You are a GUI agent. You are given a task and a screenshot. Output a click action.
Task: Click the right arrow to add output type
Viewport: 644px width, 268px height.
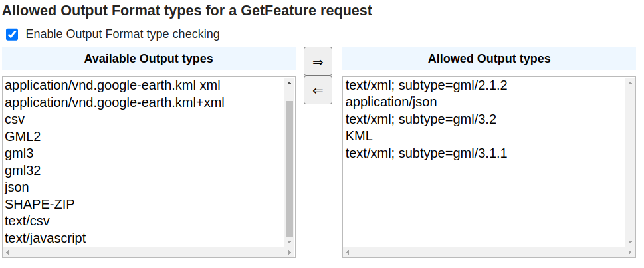pyautogui.click(x=318, y=62)
